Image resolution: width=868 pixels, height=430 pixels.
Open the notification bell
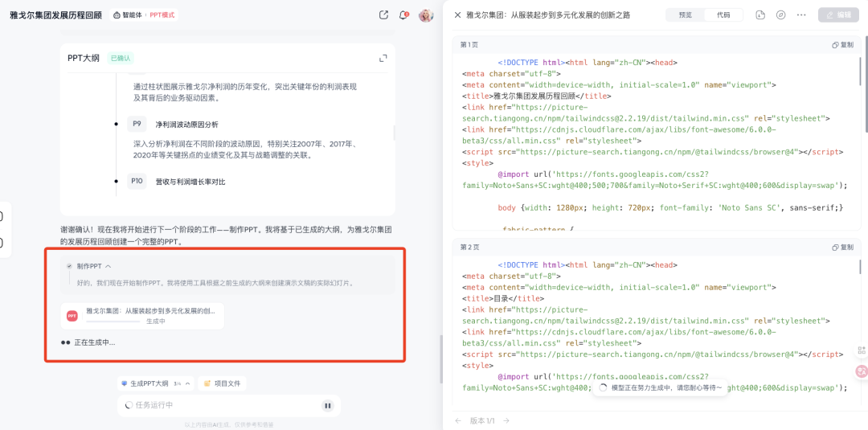click(403, 15)
